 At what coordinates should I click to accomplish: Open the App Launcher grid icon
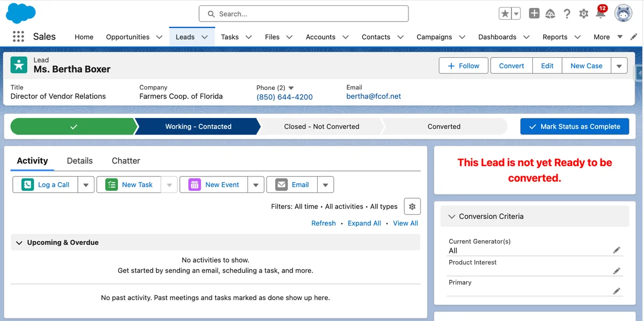[x=18, y=36]
